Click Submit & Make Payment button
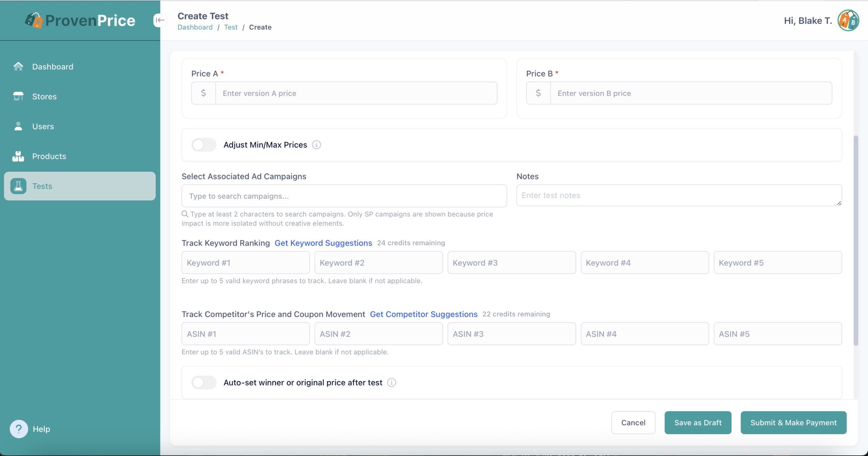The height and width of the screenshot is (456, 868). click(x=793, y=422)
